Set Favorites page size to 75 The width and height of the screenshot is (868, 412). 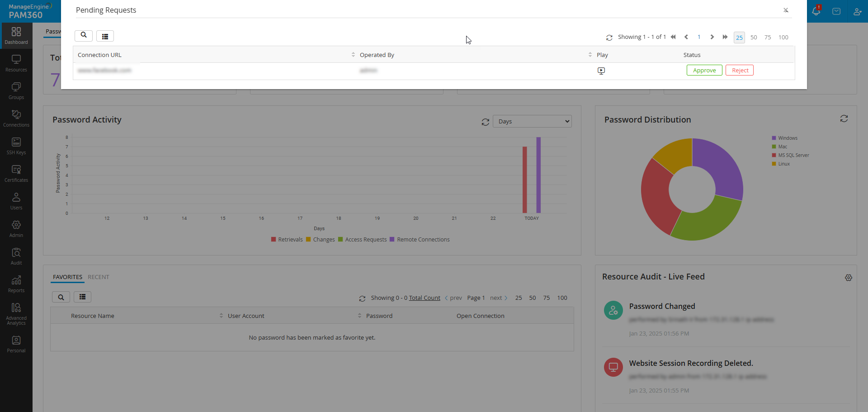[x=547, y=298]
